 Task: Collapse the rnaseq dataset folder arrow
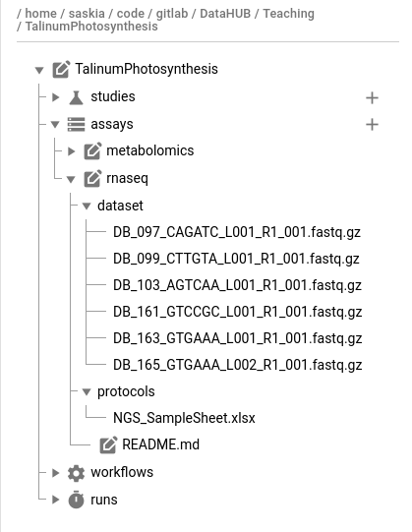87,206
